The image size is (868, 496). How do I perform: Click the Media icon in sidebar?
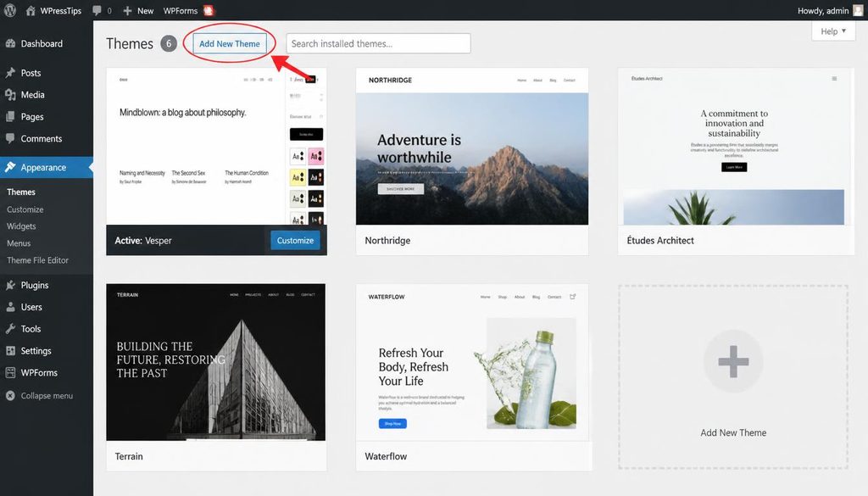click(x=10, y=95)
